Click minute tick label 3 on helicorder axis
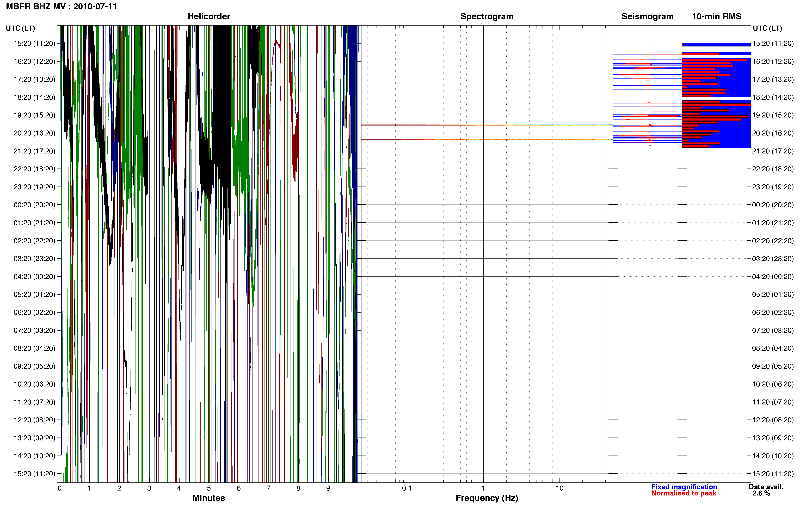Image resolution: width=812 pixels, height=508 pixels. pyautogui.click(x=149, y=488)
